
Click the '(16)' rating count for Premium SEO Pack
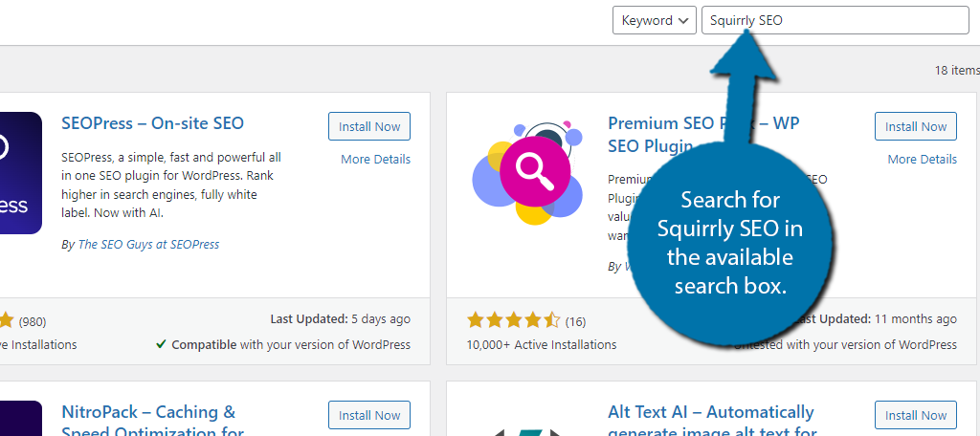(x=575, y=321)
